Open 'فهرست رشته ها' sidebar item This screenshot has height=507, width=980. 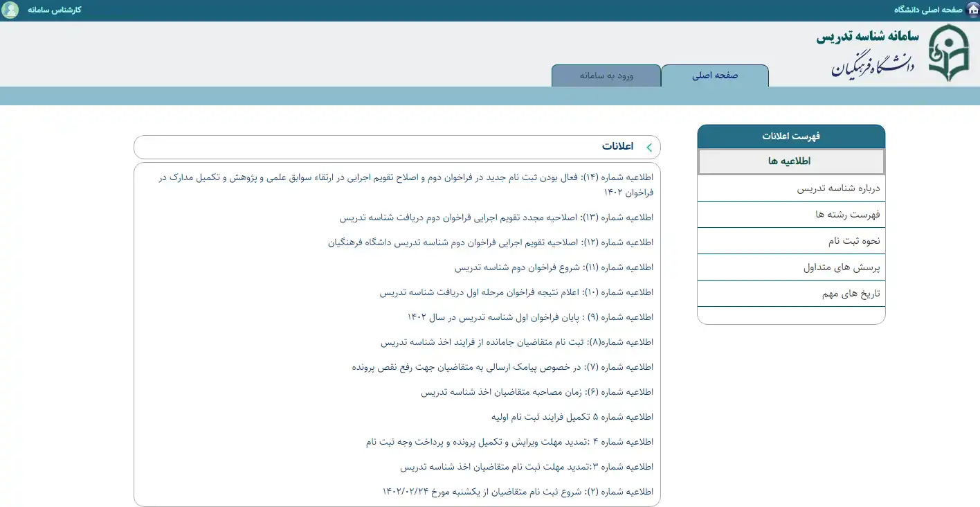coord(791,215)
